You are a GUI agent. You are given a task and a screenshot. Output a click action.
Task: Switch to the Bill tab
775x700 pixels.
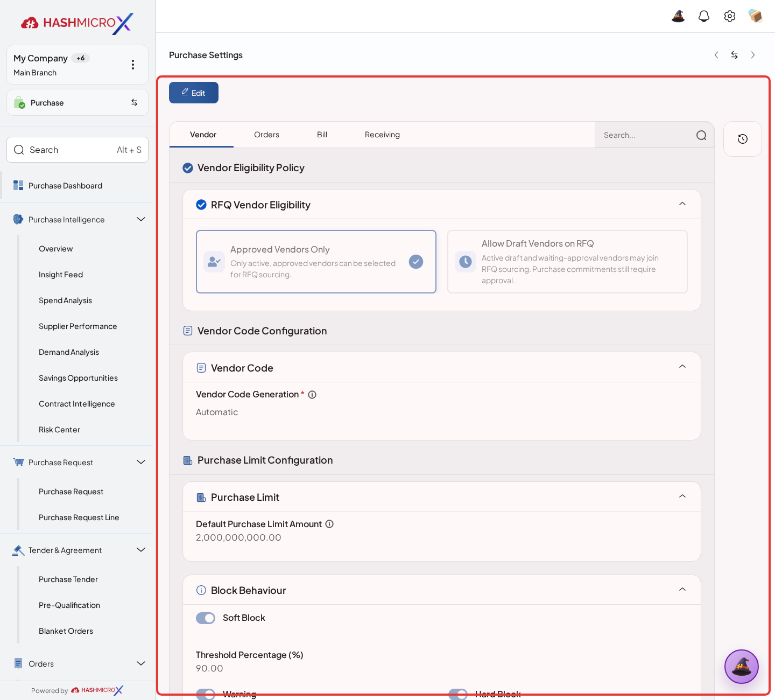tap(322, 135)
